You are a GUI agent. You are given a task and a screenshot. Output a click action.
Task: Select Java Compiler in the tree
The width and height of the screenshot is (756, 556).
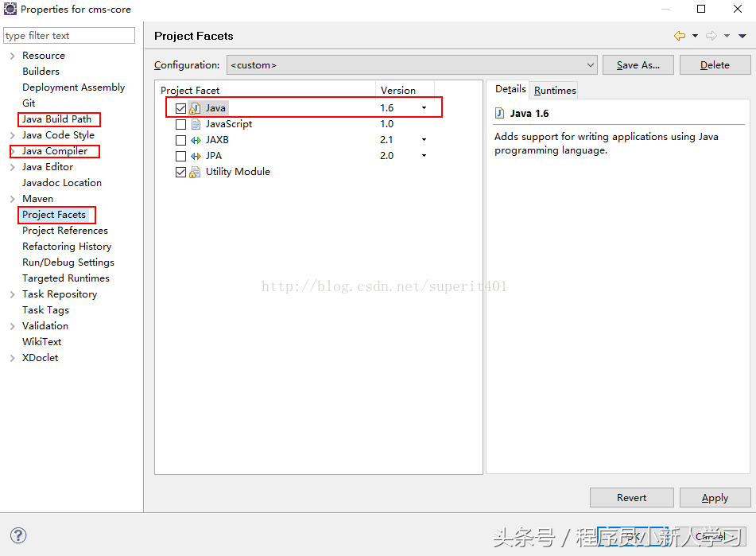point(55,151)
